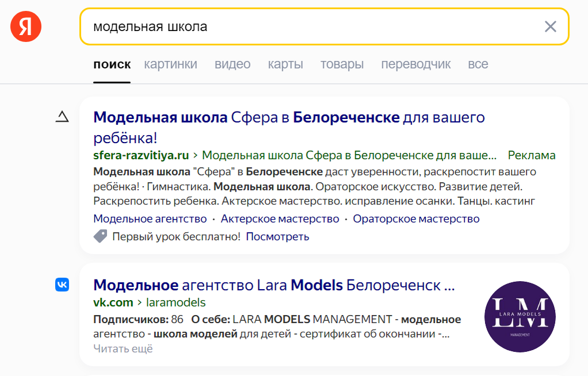Visit vk.com domain link
Image resolution: width=588 pixels, height=376 pixels.
113,302
